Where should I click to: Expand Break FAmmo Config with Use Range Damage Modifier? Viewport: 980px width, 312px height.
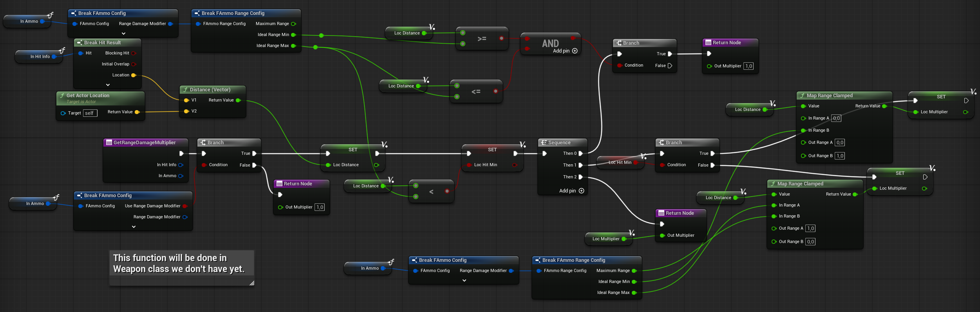134,227
